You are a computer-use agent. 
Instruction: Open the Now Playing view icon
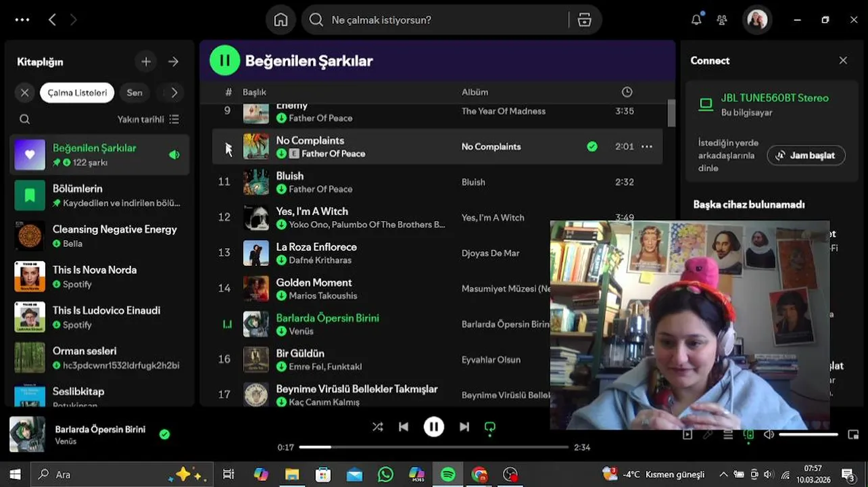point(688,435)
